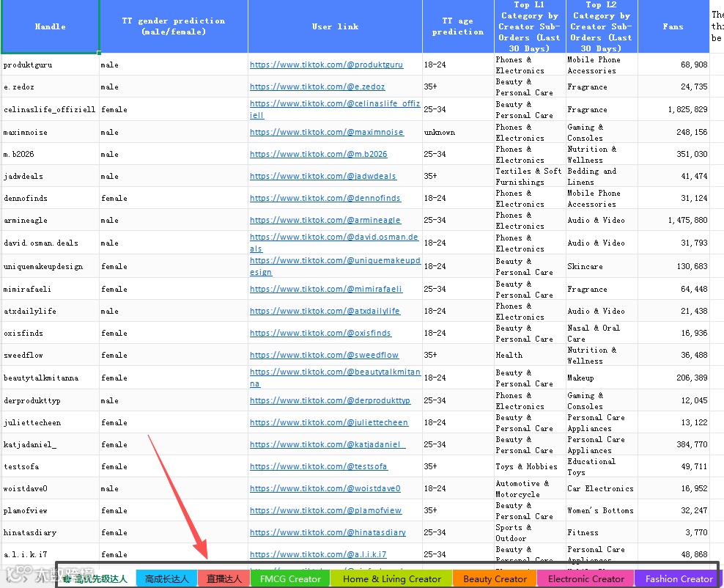This screenshot has height=588, width=724.
Task: Select the 'Women's Bottoms' cell
Action: [602, 510]
